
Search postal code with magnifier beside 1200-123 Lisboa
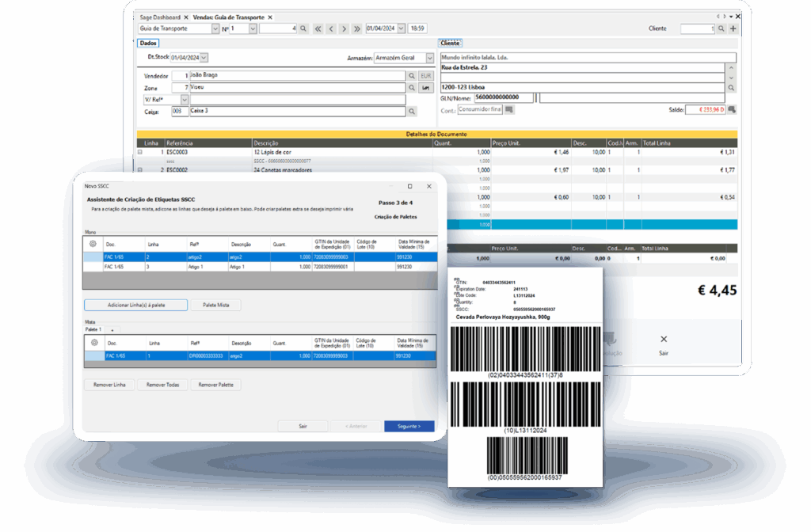pos(731,88)
